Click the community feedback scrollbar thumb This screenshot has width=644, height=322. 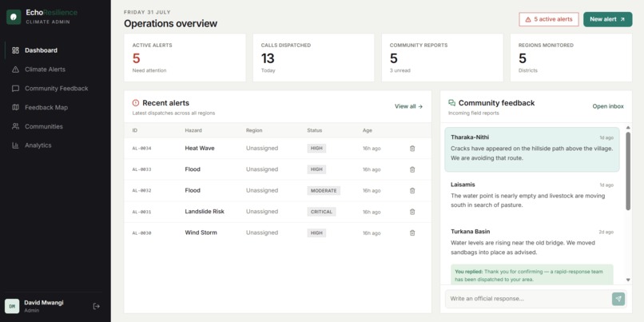tap(628, 171)
